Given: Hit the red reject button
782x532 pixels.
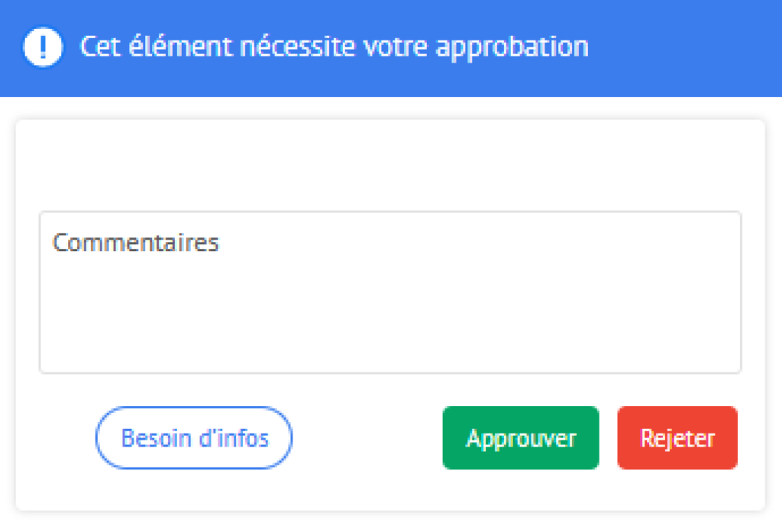Looking at the screenshot, I should 677,438.
